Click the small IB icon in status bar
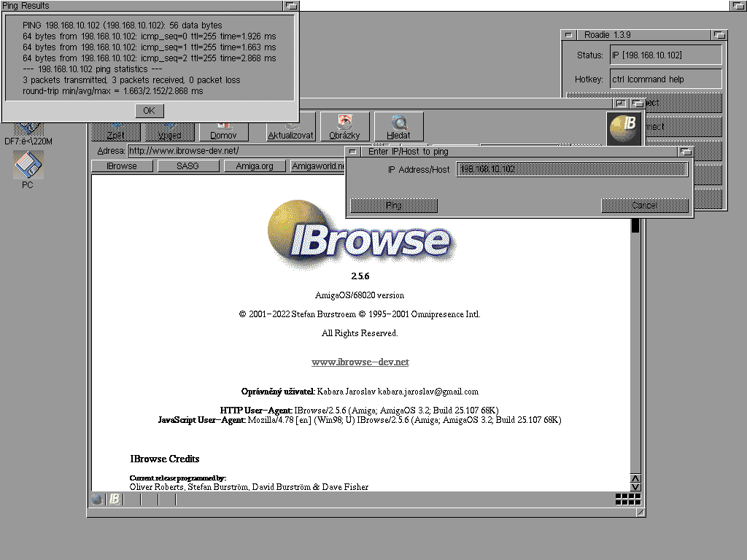 (115, 499)
